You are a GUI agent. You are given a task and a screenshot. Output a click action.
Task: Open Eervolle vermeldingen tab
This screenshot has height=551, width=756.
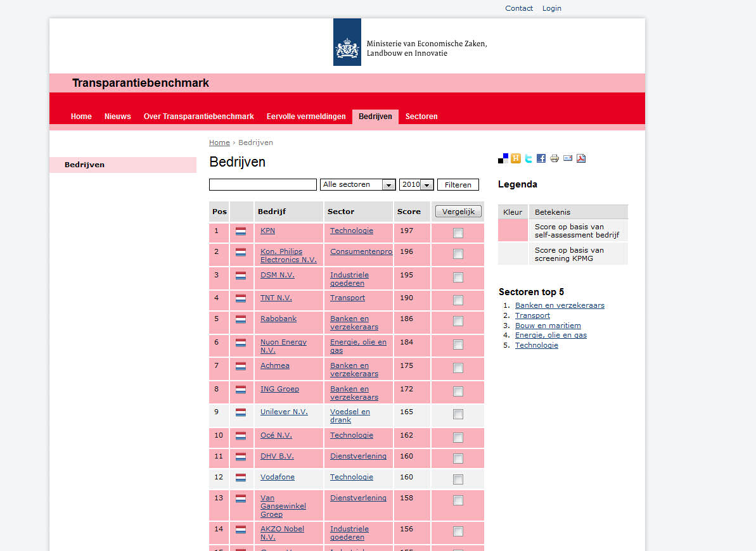306,117
